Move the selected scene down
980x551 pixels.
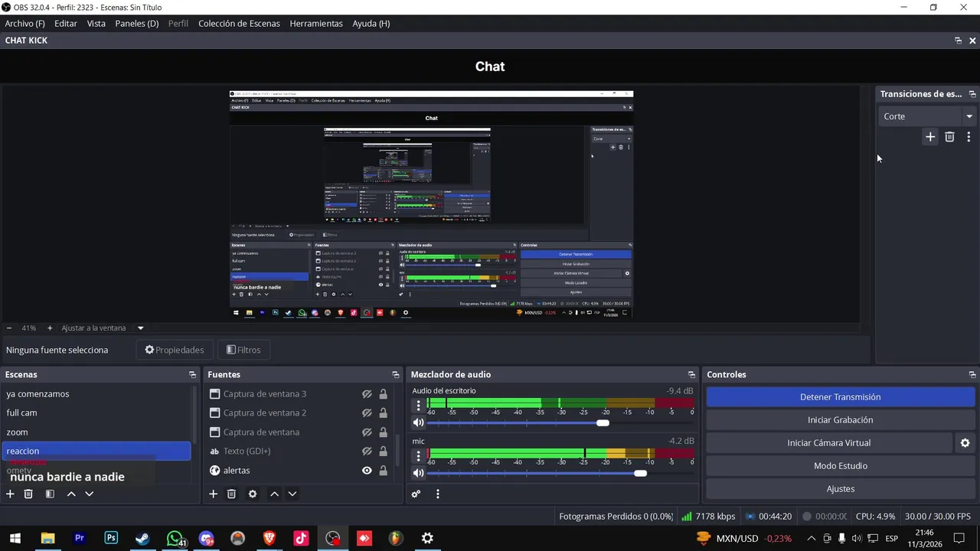pyautogui.click(x=90, y=494)
